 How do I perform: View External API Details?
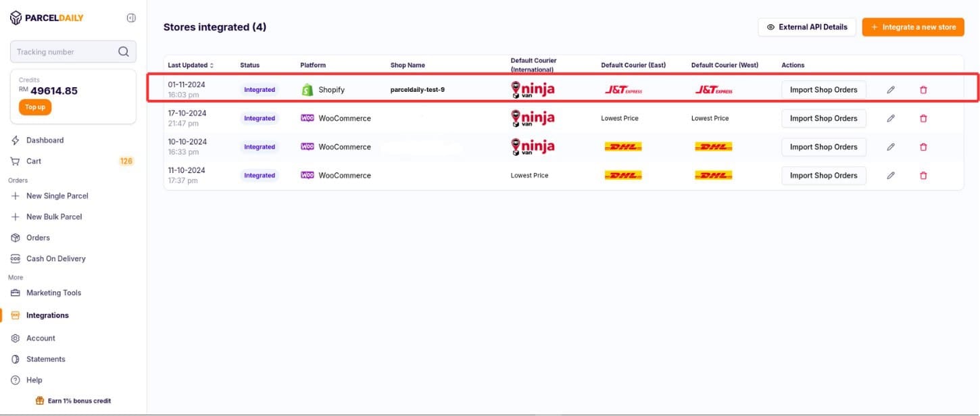[x=807, y=27]
